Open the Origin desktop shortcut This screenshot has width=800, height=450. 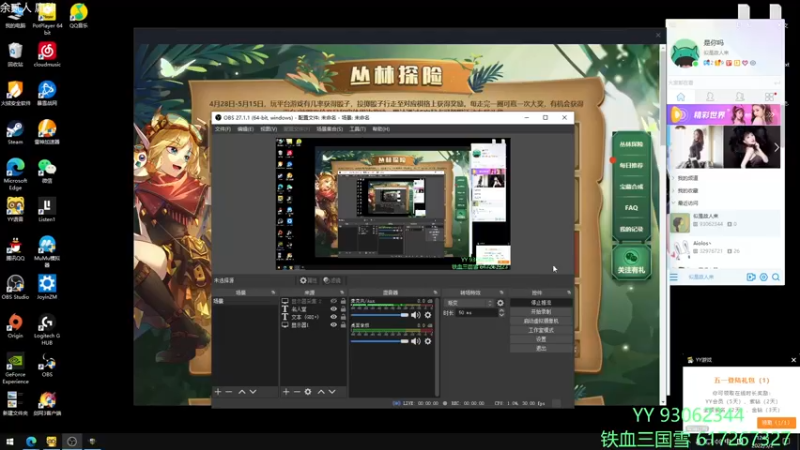(x=15, y=327)
